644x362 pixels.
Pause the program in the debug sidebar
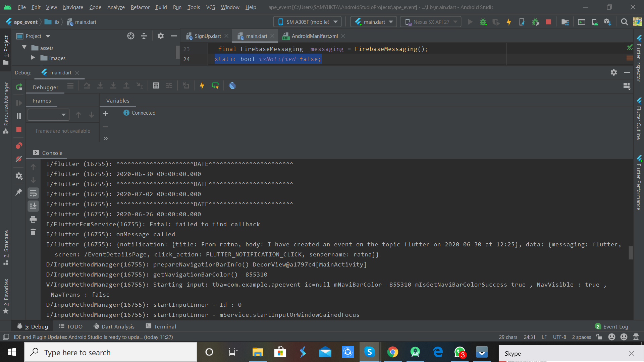pos(19,116)
